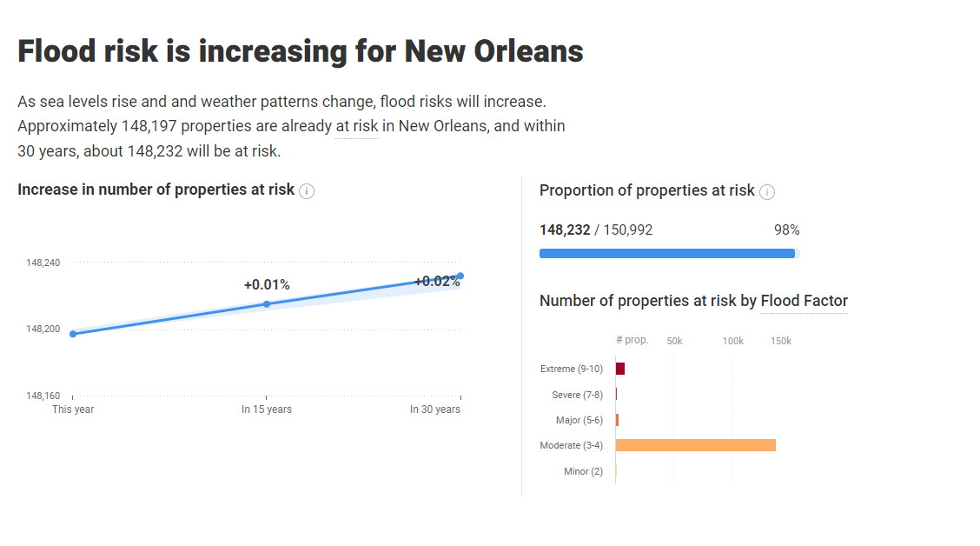Screen dimensions: 980x546
Task: Click the '+0.01%' chart annotation
Action: click(267, 285)
